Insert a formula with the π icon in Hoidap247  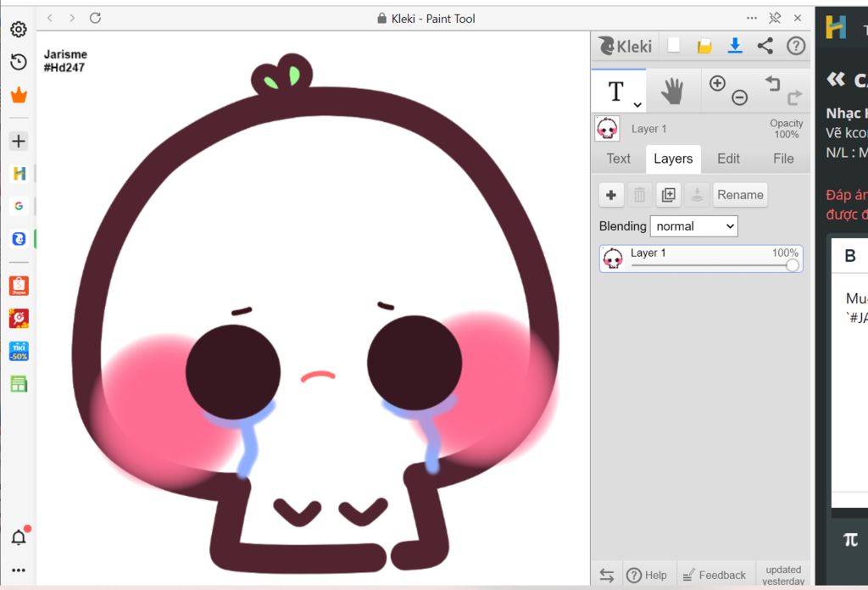(850, 539)
